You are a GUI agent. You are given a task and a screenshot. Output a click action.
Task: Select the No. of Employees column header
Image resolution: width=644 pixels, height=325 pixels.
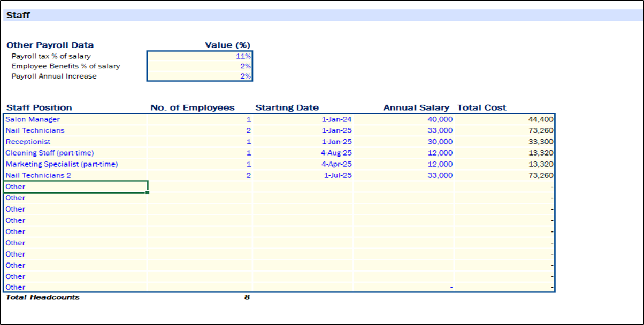pos(193,107)
